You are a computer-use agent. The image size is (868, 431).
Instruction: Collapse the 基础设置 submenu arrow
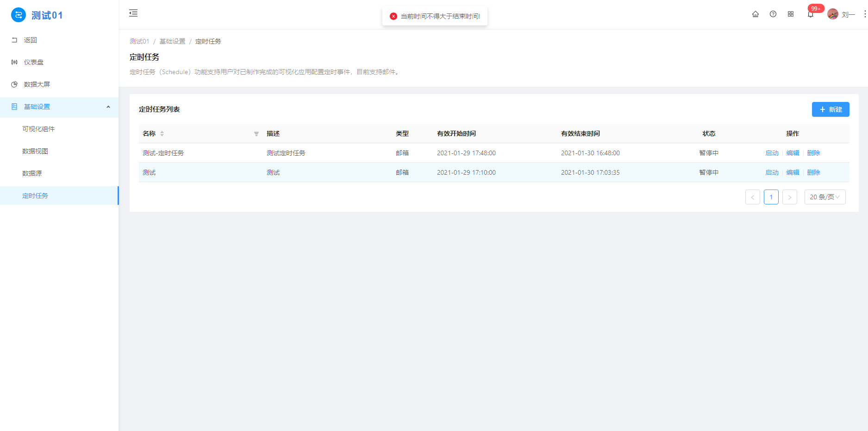[x=108, y=107]
